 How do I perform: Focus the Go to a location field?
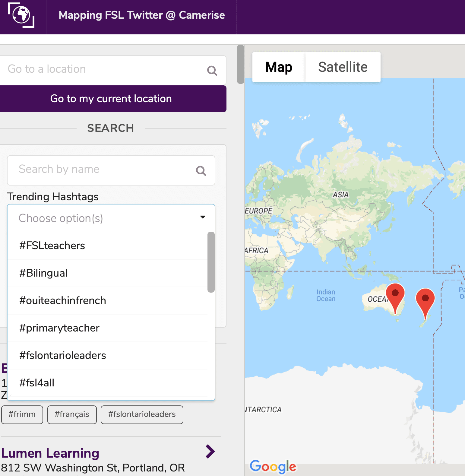pyautogui.click(x=113, y=70)
